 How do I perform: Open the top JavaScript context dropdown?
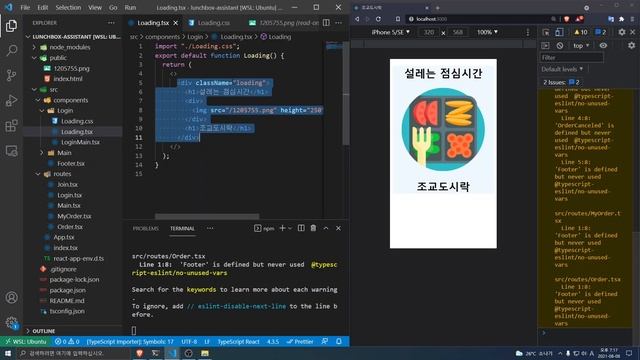pos(581,46)
